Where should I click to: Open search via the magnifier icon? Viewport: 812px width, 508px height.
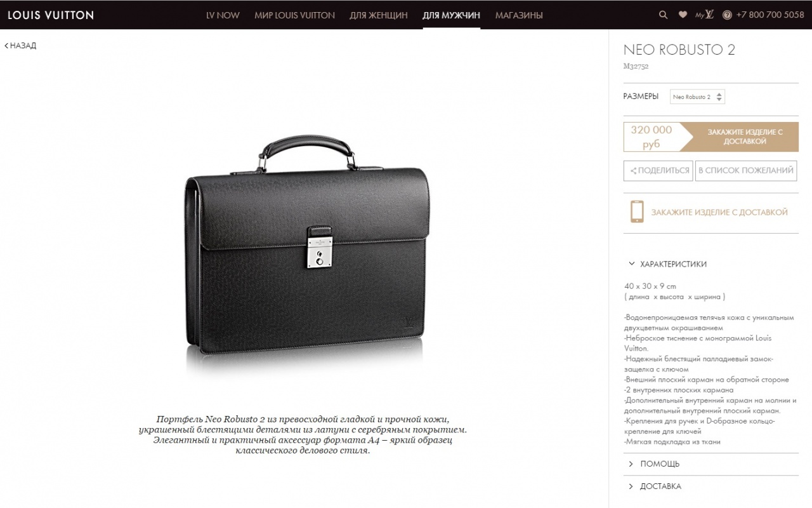[663, 15]
